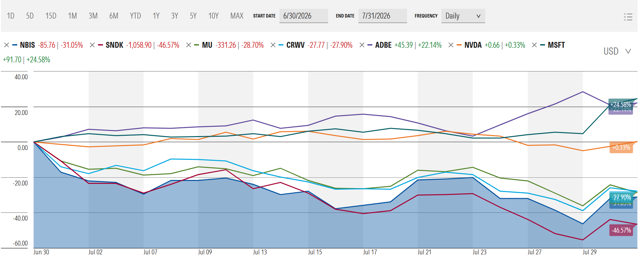The image size is (644, 268).
Task: Remove MSFT ticker from the chart
Action: click(x=534, y=45)
